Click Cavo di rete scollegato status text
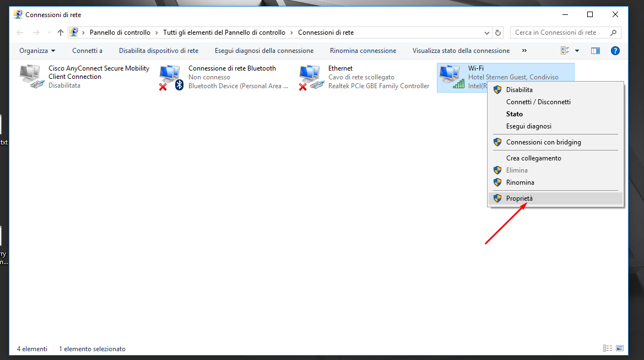Screen dimensions: 644x360 pyautogui.click(x=361, y=77)
